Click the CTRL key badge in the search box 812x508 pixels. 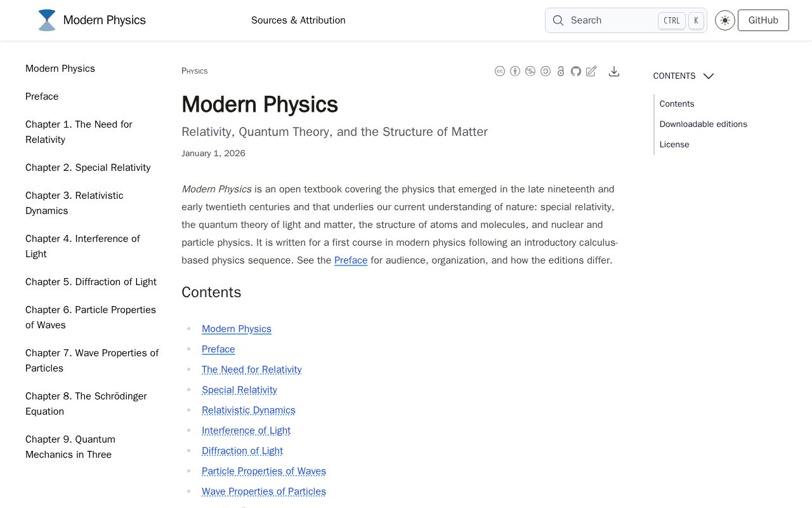[x=672, y=20]
